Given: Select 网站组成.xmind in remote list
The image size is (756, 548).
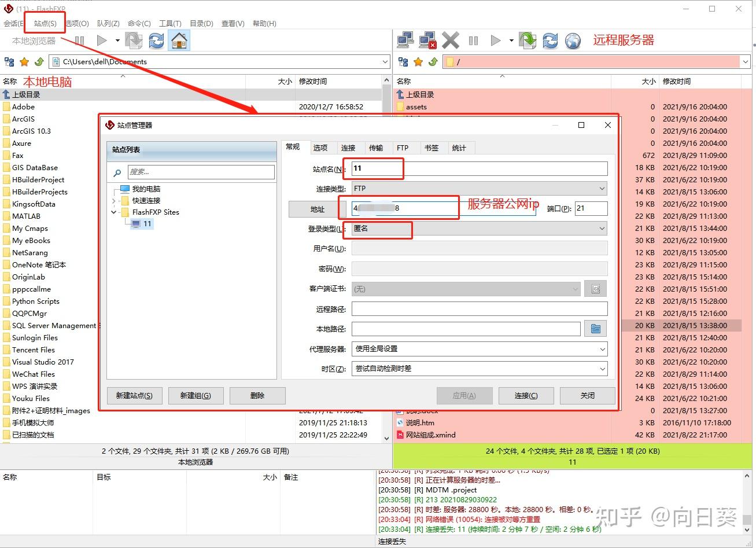Looking at the screenshot, I should pyautogui.click(x=430, y=435).
